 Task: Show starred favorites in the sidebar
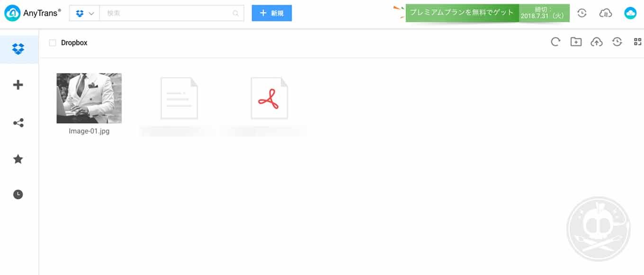point(18,159)
